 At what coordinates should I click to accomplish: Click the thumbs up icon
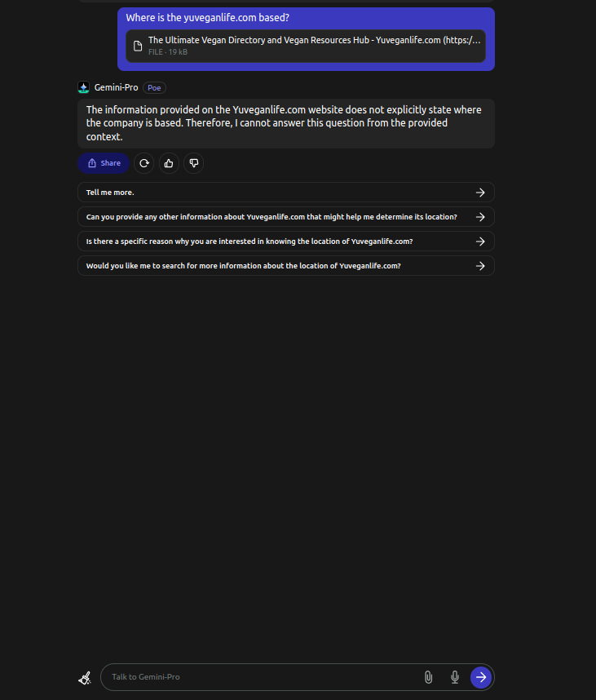click(169, 163)
